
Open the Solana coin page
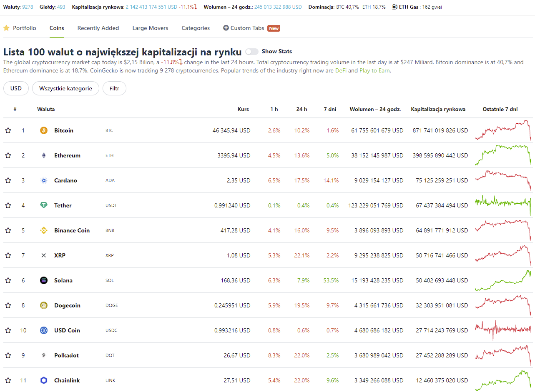tap(63, 280)
